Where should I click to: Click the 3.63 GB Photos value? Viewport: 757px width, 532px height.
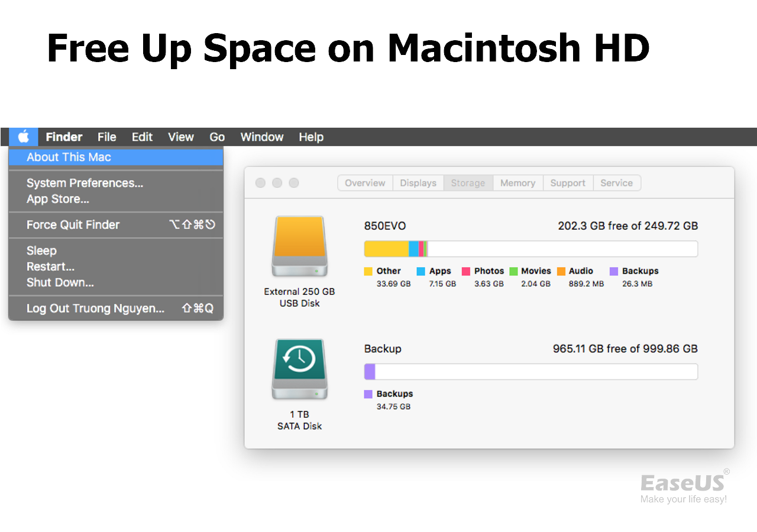489,284
